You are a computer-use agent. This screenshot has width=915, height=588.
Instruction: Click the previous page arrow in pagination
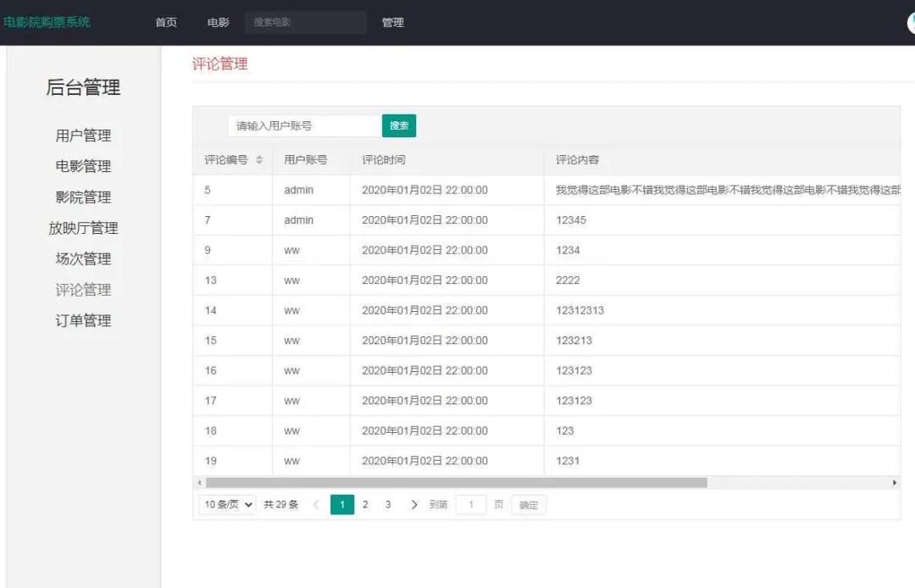coord(317,504)
